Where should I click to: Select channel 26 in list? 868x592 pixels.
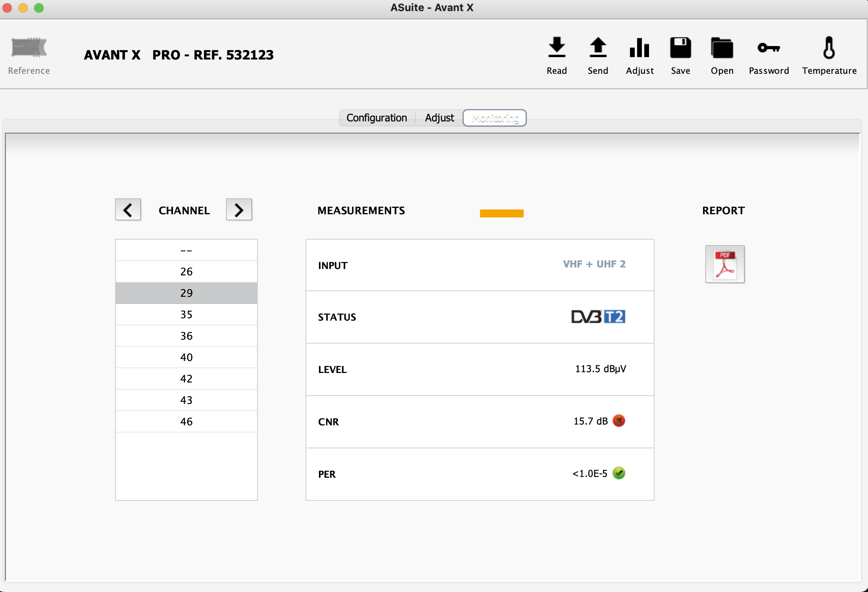[x=186, y=272]
